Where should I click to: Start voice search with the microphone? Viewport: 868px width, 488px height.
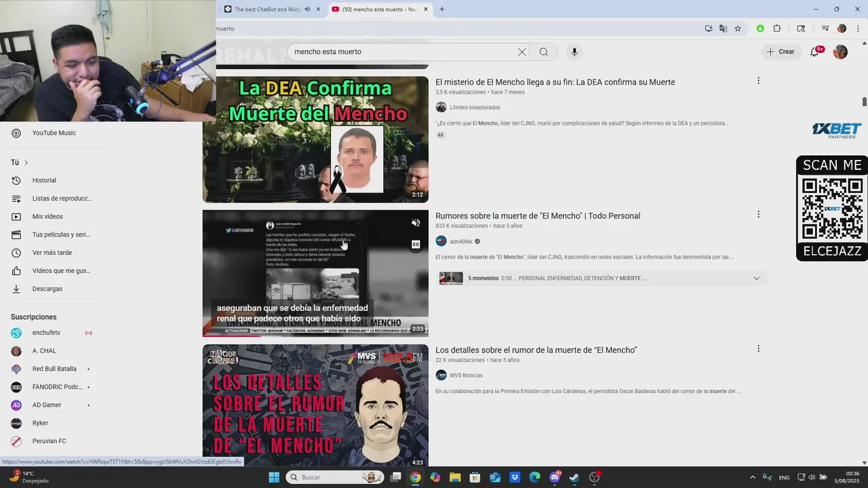(x=574, y=52)
